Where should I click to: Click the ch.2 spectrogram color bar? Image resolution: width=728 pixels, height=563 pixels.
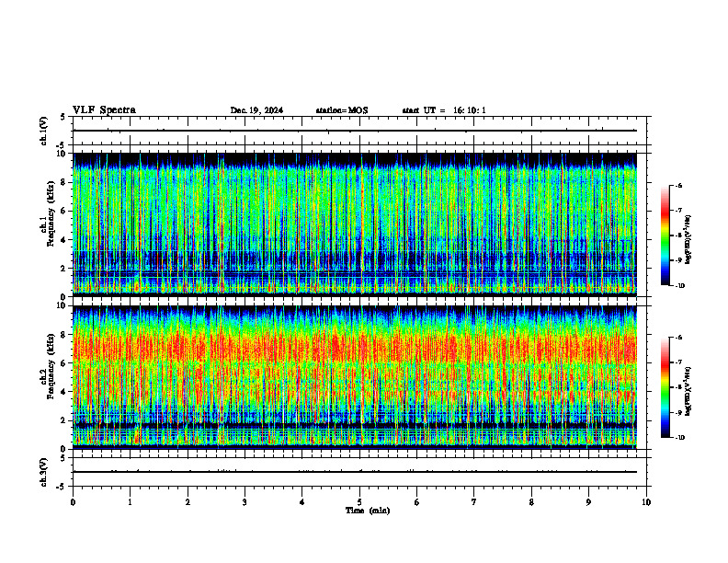pyautogui.click(x=665, y=387)
